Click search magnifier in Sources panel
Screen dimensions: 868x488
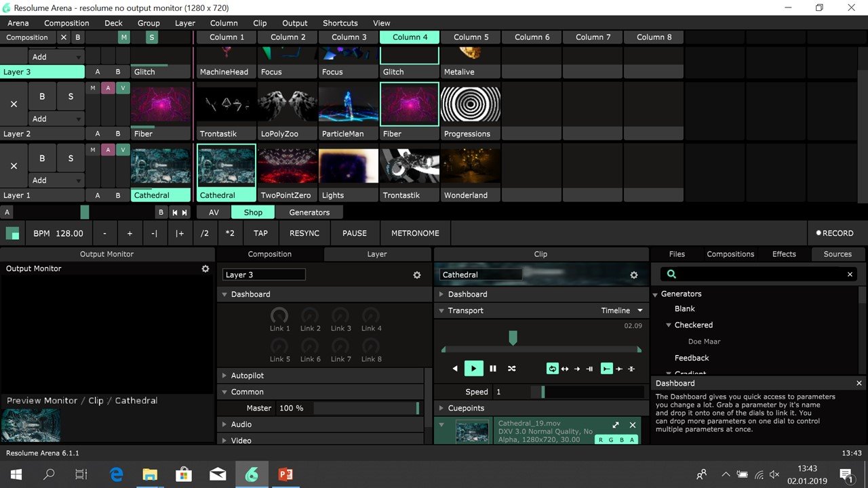(x=671, y=274)
